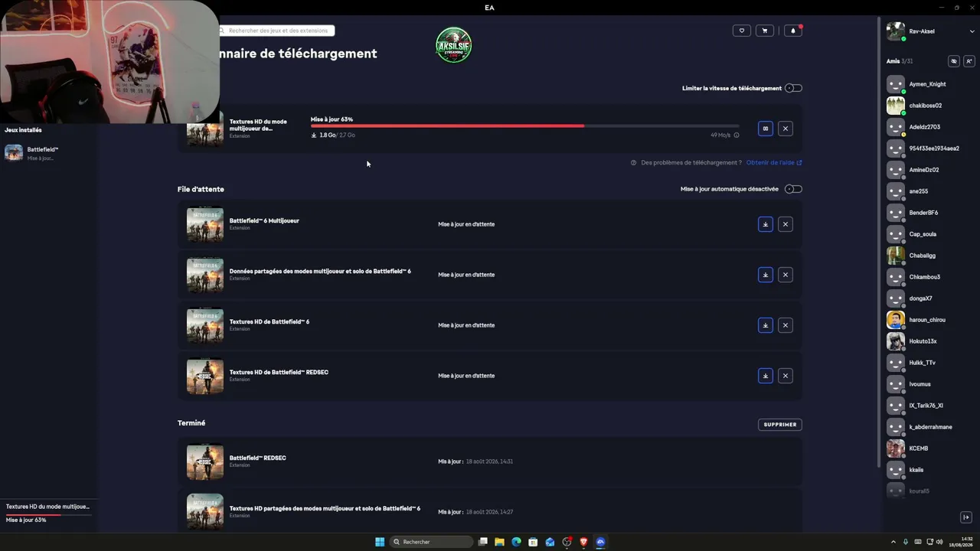Select friend ane255
This screenshot has height=551, width=980.
pos(918,191)
